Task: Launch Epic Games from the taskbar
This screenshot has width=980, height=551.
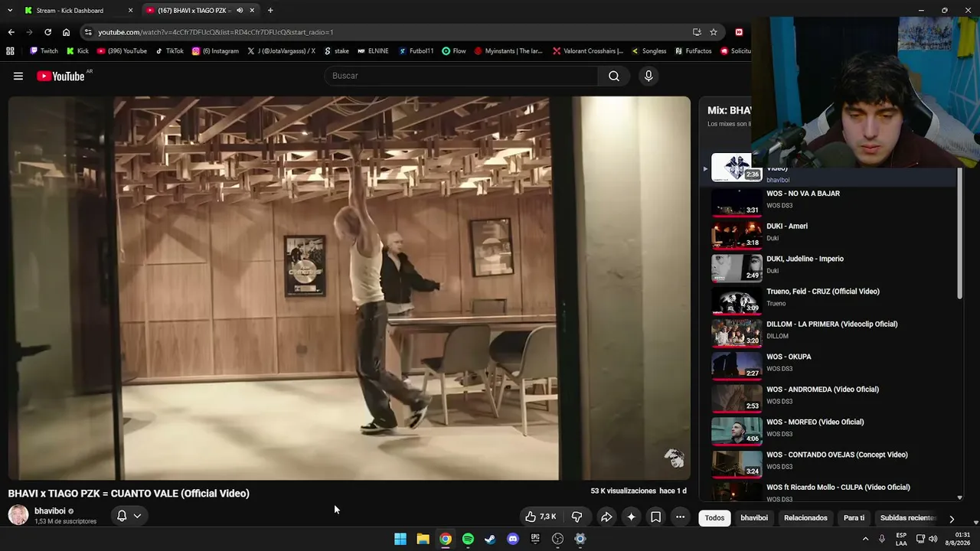Action: click(x=535, y=539)
